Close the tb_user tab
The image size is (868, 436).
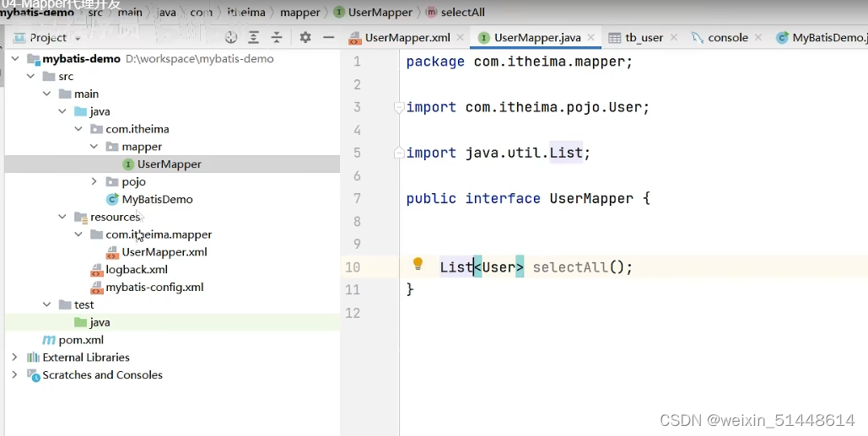click(x=674, y=38)
